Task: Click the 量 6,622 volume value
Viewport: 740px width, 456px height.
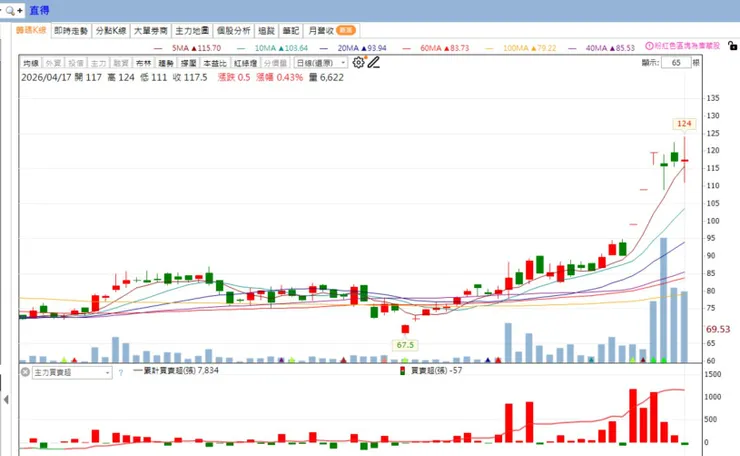Action: click(326, 77)
